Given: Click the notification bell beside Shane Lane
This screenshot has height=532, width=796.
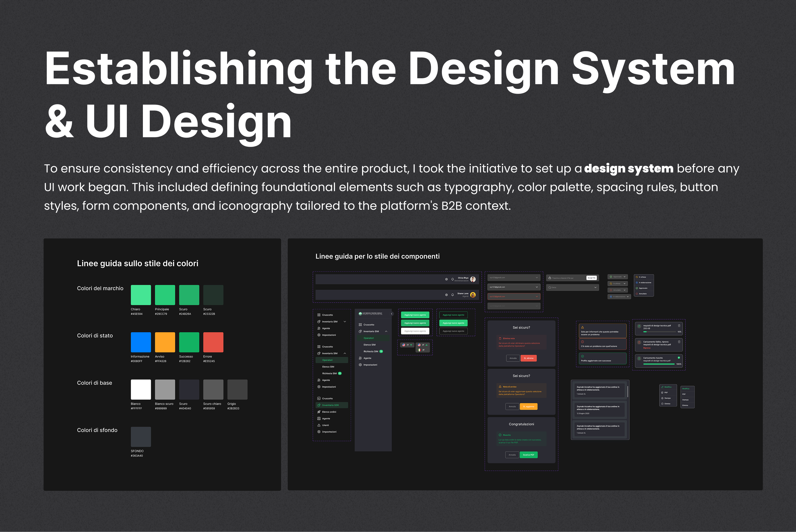Looking at the screenshot, I should coord(452,295).
